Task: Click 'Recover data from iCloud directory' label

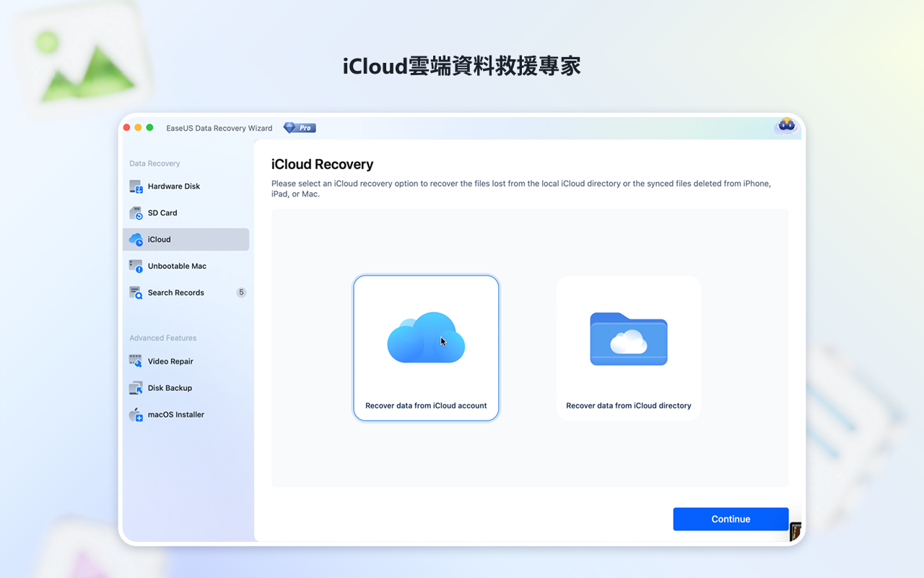Action: [x=629, y=405]
